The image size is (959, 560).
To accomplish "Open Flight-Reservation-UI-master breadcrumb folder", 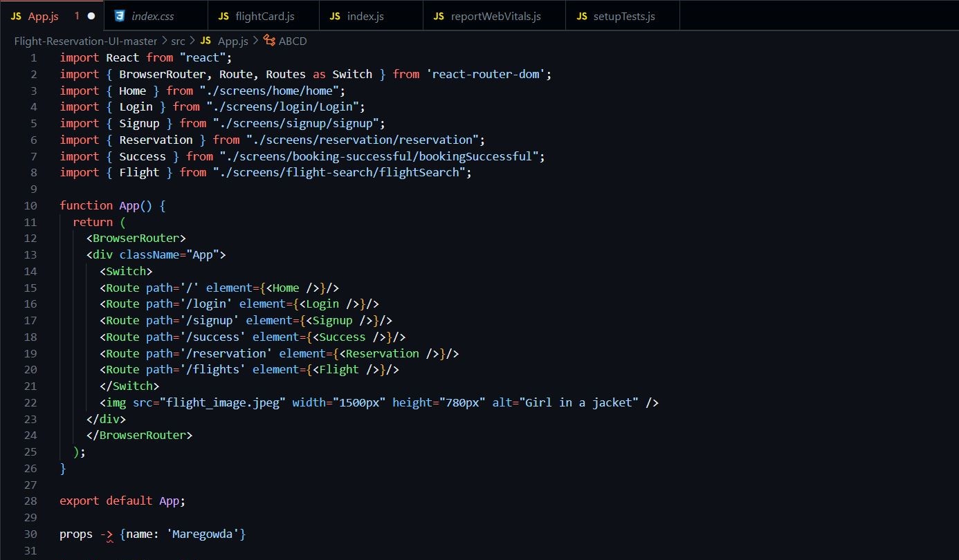I will 86,41.
